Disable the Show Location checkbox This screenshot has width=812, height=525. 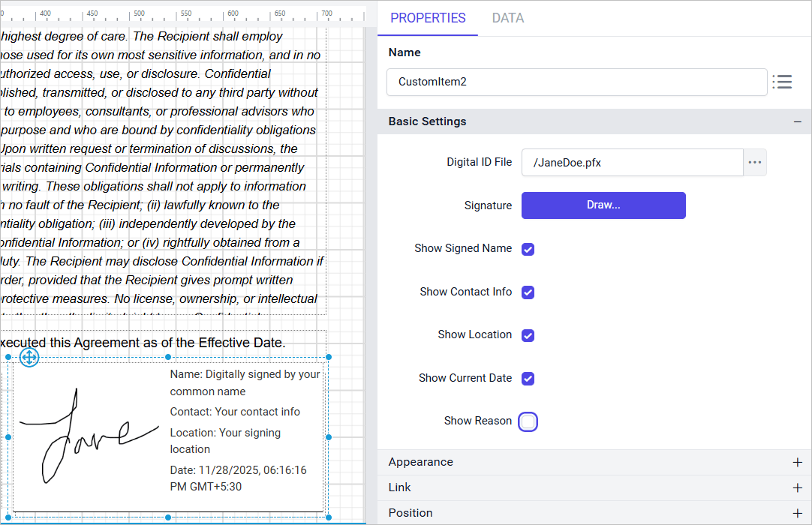(528, 335)
